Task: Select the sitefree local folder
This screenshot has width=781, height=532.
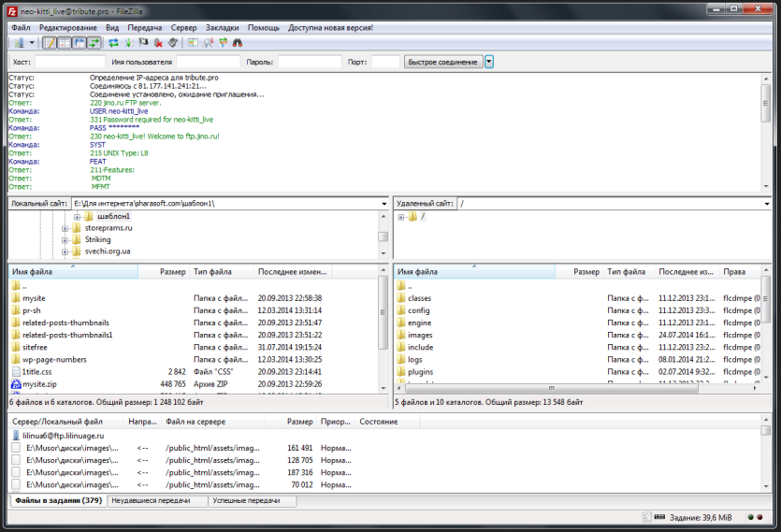Action: (35, 347)
